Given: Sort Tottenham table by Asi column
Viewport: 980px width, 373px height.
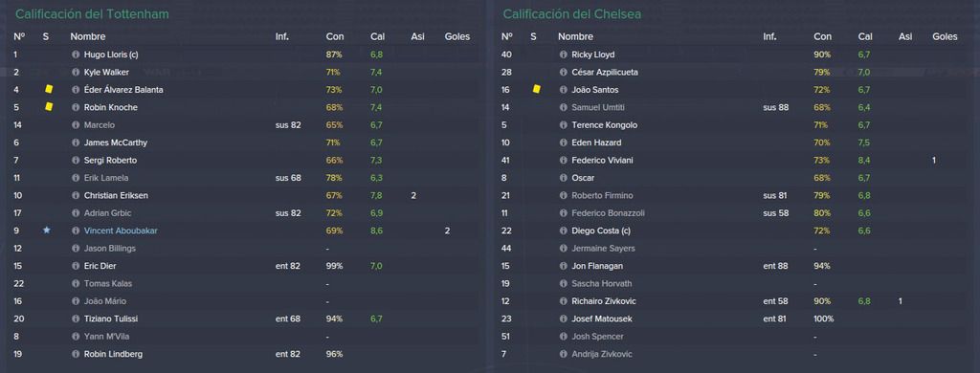Looking at the screenshot, I should (x=417, y=37).
